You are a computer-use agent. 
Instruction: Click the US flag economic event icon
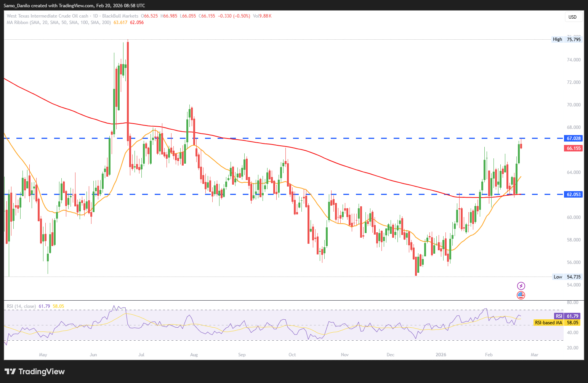521,295
